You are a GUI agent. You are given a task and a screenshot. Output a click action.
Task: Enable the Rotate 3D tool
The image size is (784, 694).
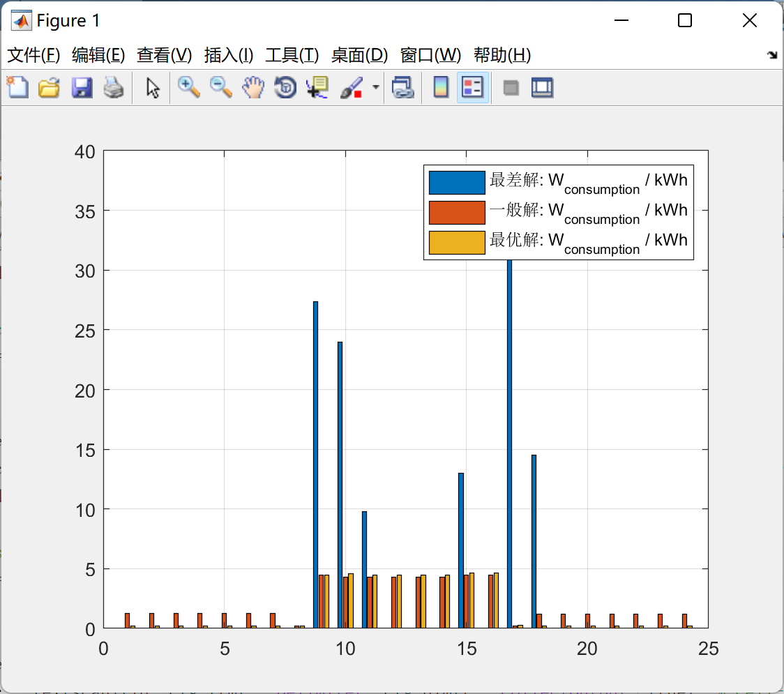click(x=285, y=88)
